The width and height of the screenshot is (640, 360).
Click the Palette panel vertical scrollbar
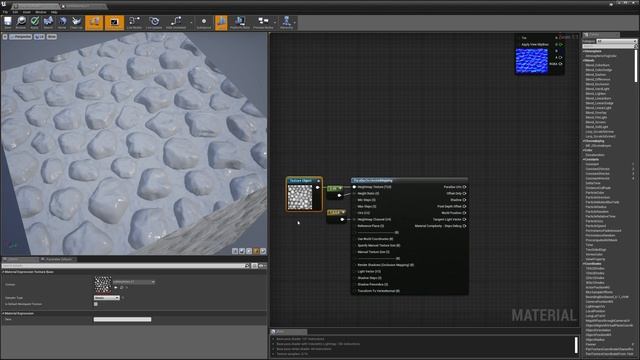(636, 65)
